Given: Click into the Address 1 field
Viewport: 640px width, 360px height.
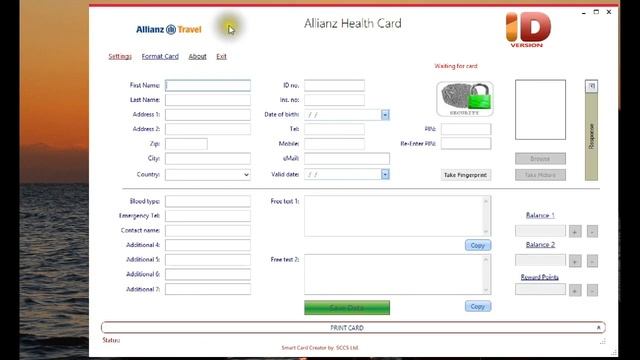Looking at the screenshot, I should tap(208, 115).
